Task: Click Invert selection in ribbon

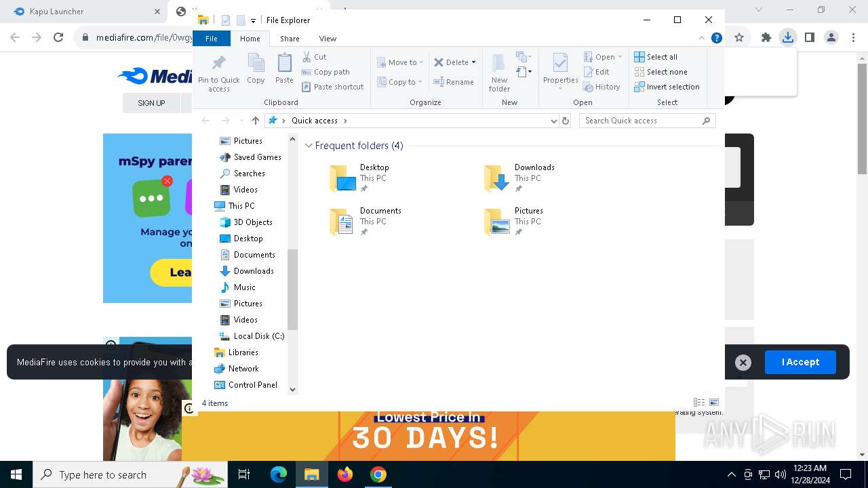Action: [x=667, y=87]
